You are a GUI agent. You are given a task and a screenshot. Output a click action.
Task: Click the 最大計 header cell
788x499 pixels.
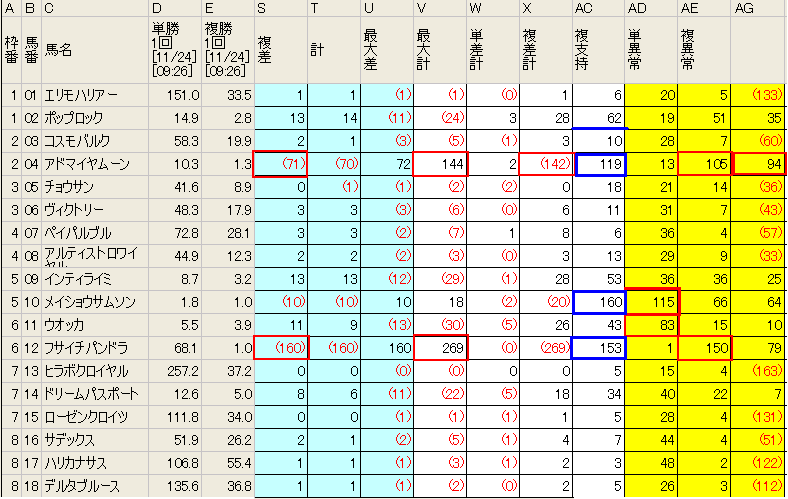(440, 50)
